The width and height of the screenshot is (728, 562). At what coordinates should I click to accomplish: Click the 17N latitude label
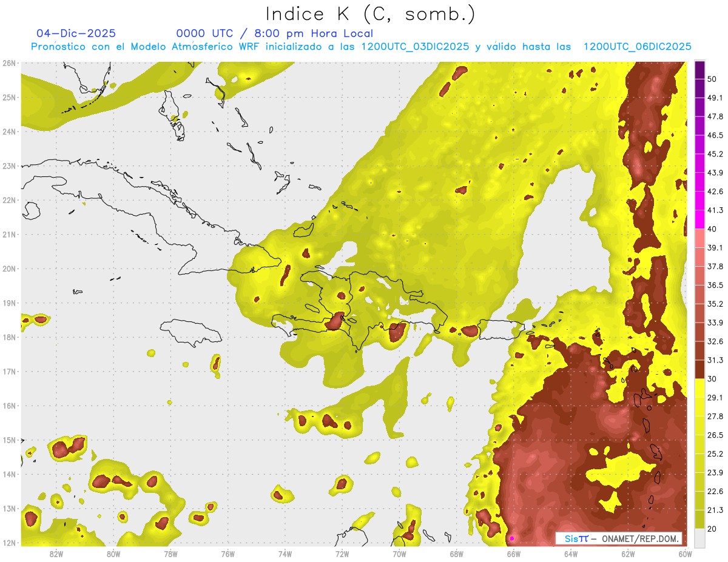click(8, 371)
